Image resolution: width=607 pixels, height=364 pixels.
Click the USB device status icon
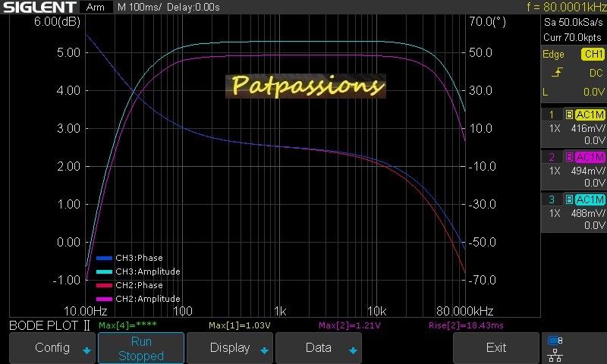[555, 340]
